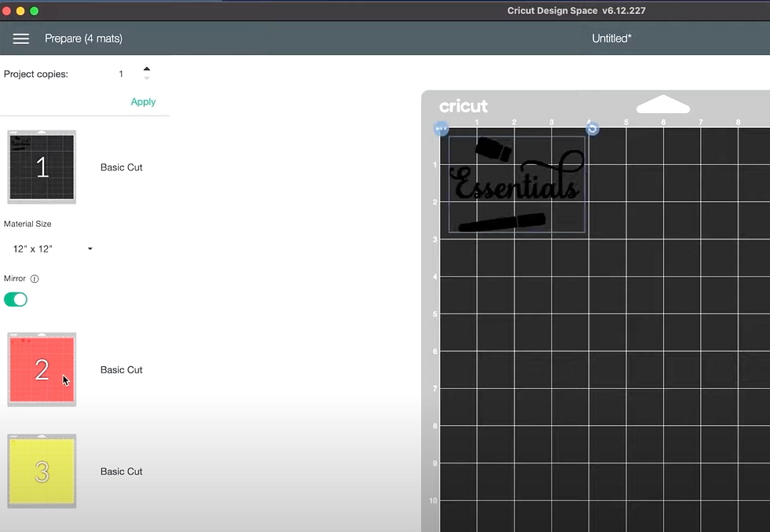Increase project copies with up arrow
Screen dimensions: 770x532
click(x=147, y=69)
